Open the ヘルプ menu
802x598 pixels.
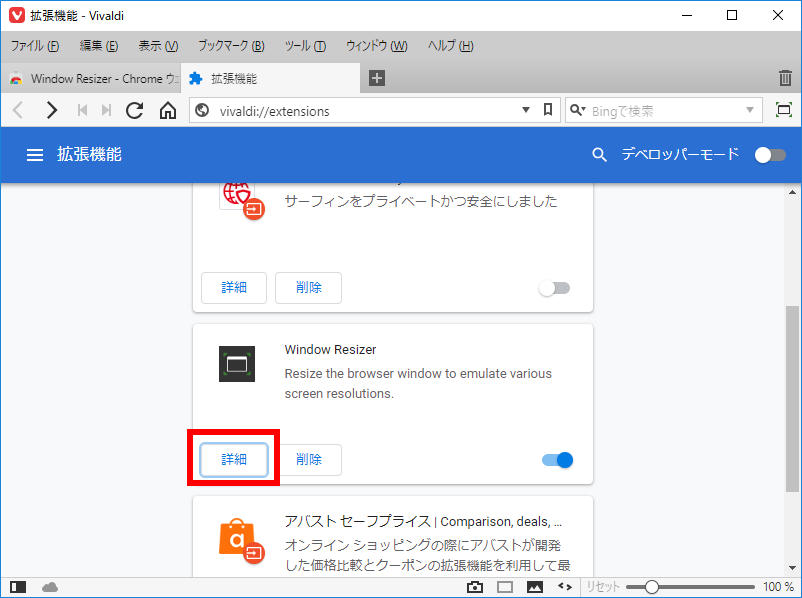tap(451, 46)
